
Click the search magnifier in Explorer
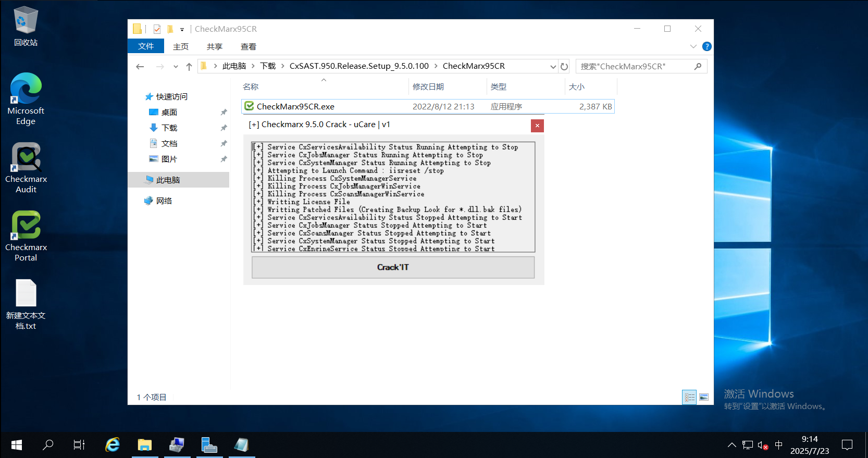click(698, 66)
